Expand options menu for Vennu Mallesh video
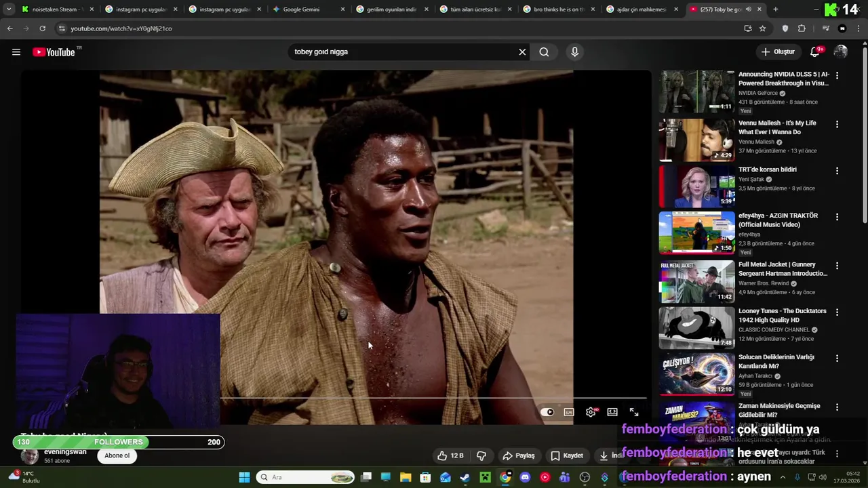The height and width of the screenshot is (488, 868). [837, 125]
